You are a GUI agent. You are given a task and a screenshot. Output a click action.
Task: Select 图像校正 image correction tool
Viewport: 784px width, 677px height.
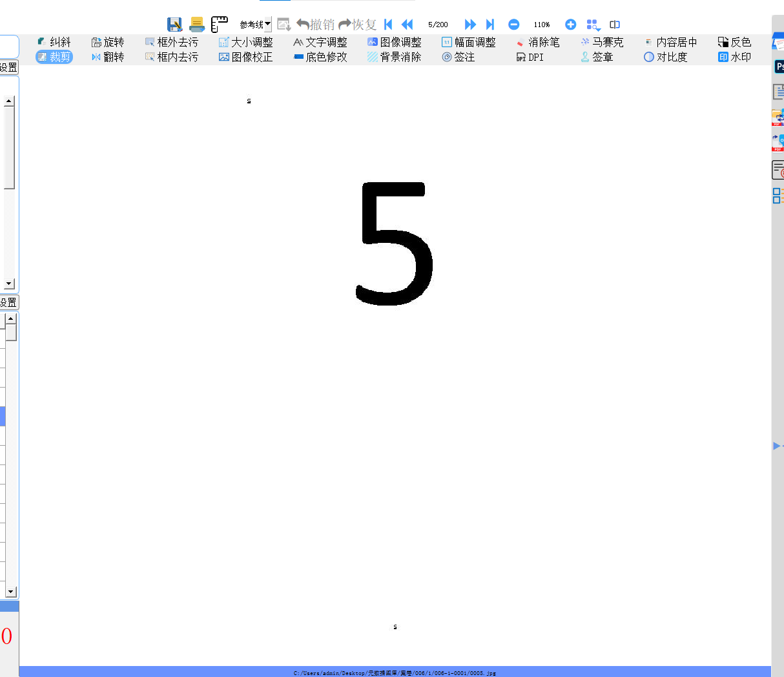pos(245,57)
